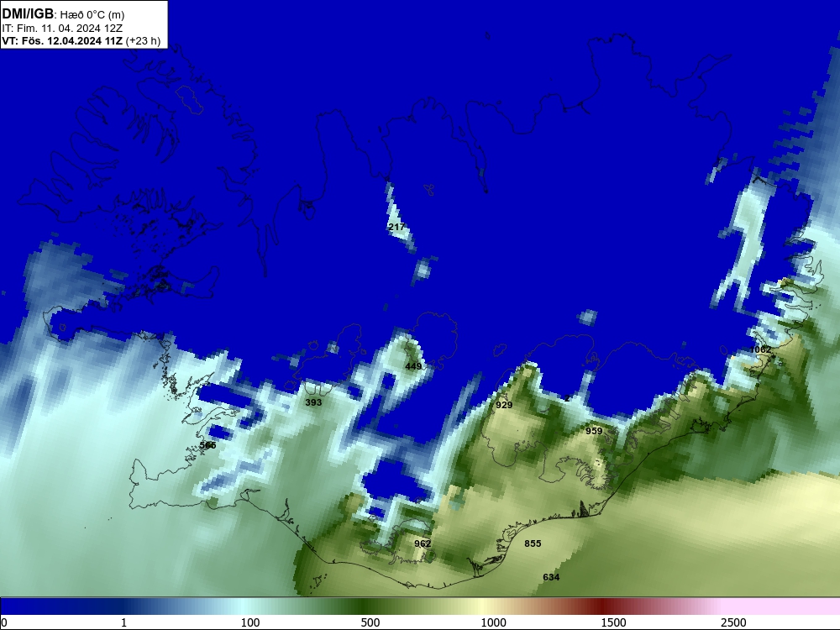This screenshot has height=630, width=840.
Task: Click the legend label 2500
Action: tap(733, 622)
